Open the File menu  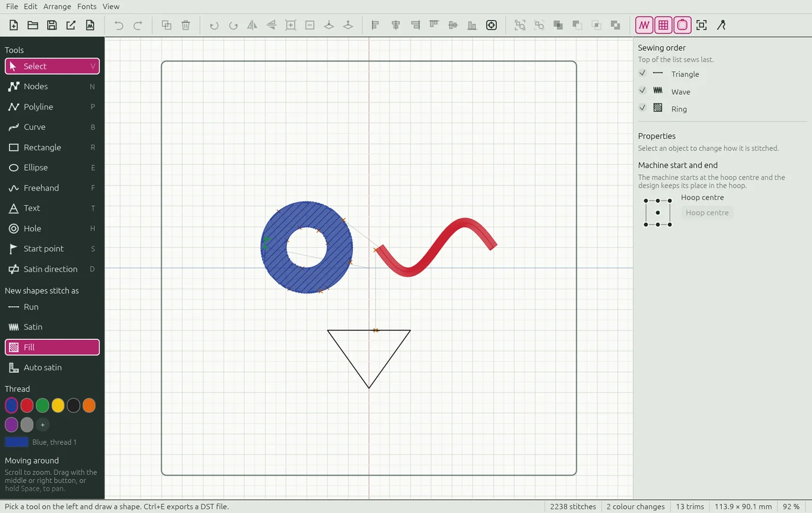coord(12,7)
